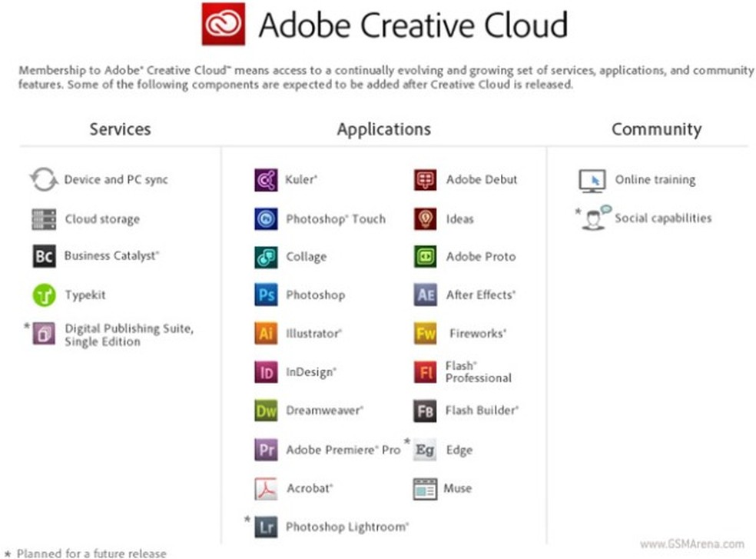Open the Muse app icon
The width and height of the screenshot is (756, 559).
(426, 488)
